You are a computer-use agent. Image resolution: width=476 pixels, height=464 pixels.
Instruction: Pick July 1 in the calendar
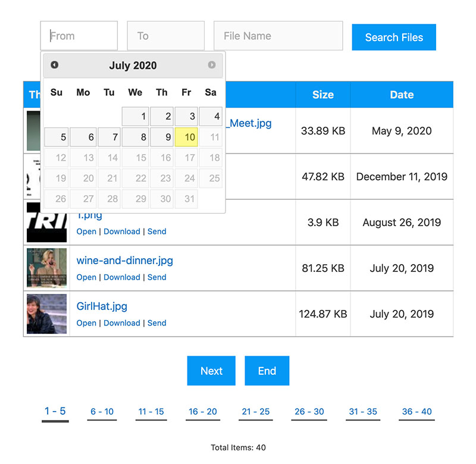[x=136, y=116]
